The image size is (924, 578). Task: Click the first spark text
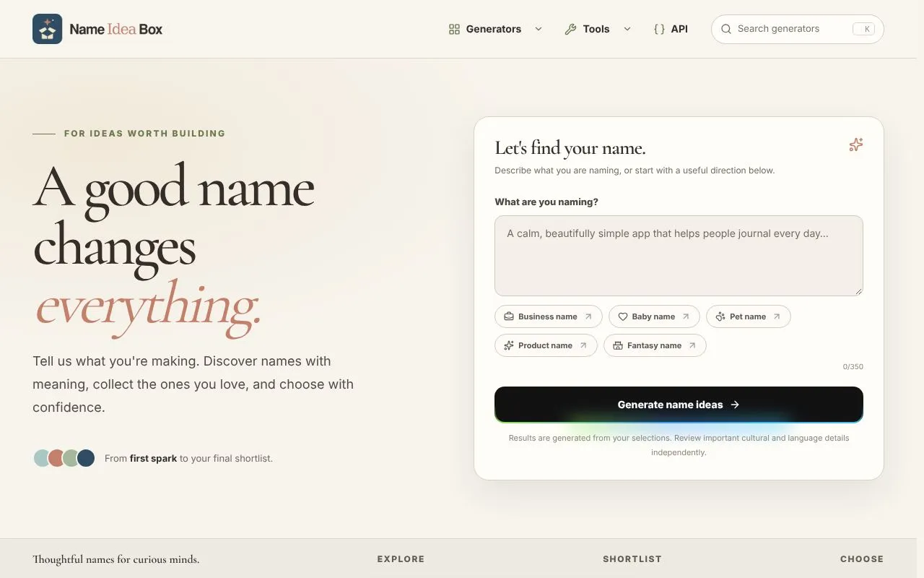[x=153, y=458]
